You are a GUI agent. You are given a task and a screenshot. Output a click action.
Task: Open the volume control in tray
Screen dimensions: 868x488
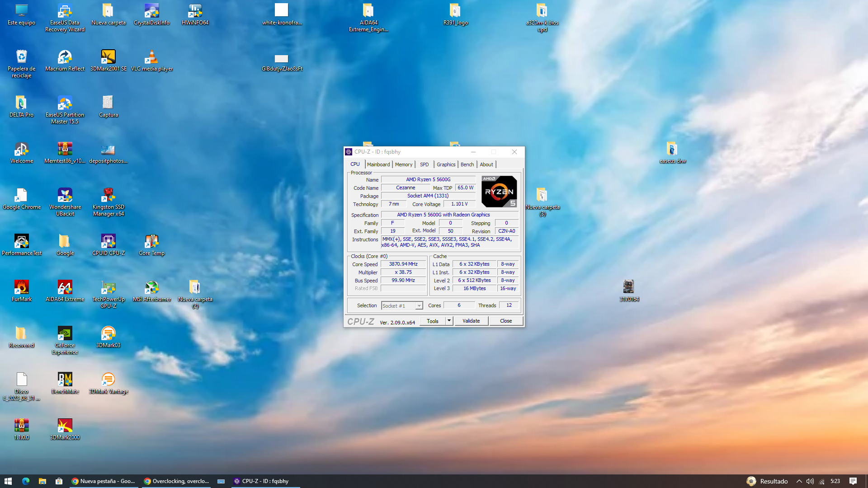[810, 481]
